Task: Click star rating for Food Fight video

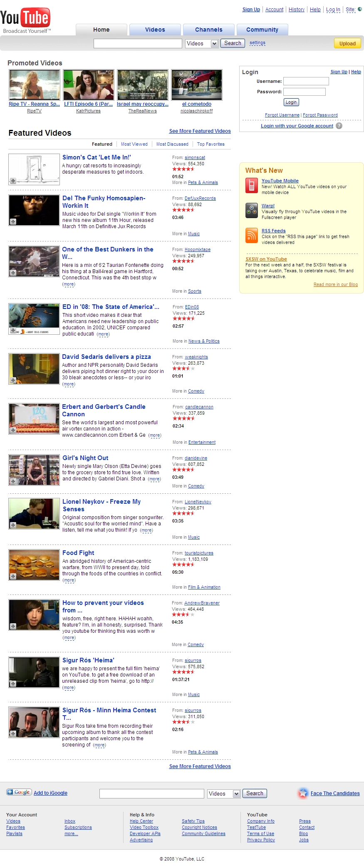Action: coord(183,565)
